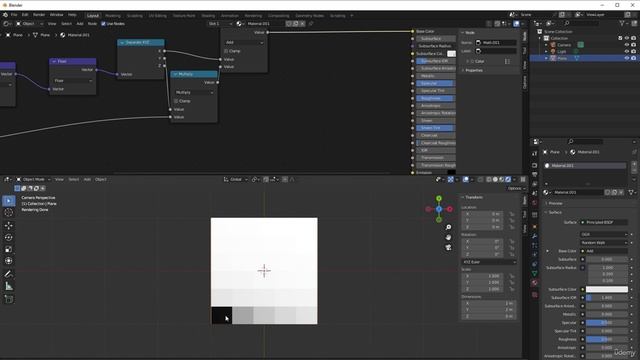Open the Blender logo menu
Screen dimensions: 640x360
5,15
